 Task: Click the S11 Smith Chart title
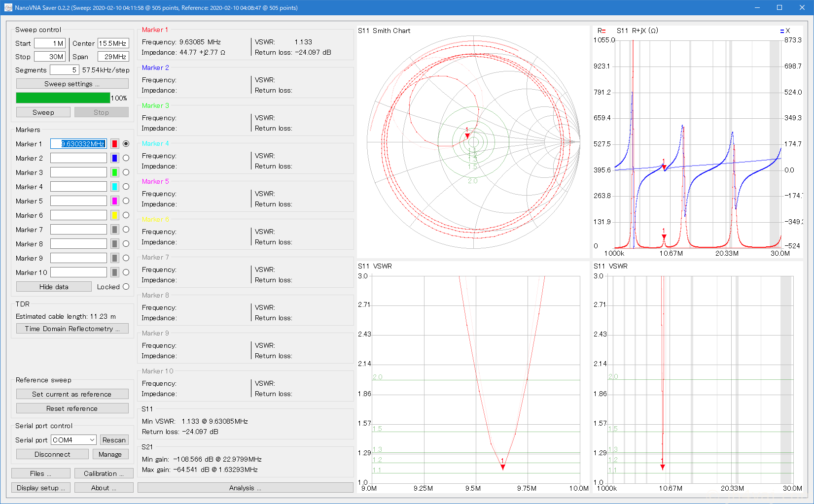point(384,31)
